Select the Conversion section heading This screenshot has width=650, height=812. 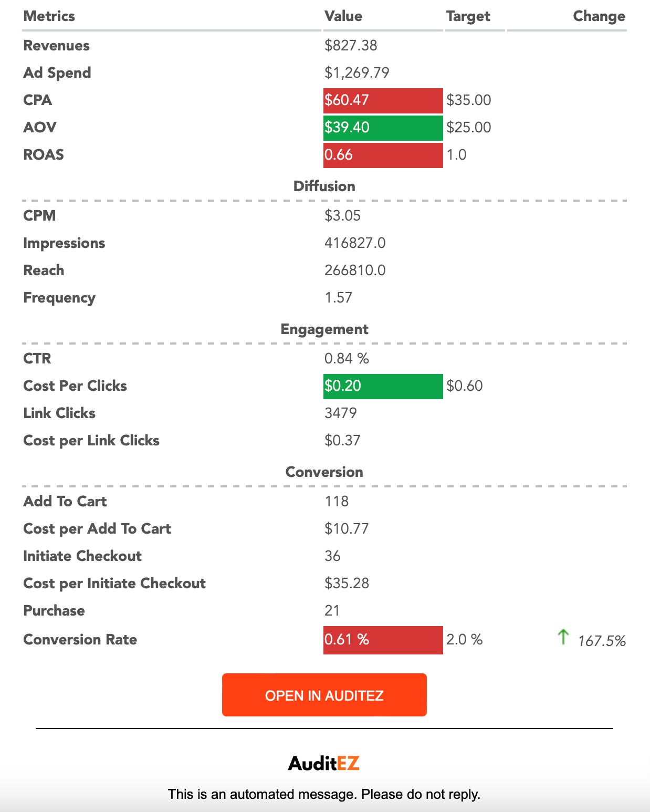click(324, 472)
